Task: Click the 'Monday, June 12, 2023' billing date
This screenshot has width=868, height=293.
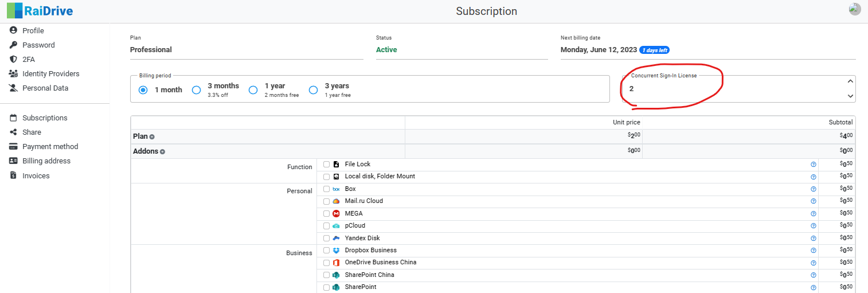Action: (599, 50)
